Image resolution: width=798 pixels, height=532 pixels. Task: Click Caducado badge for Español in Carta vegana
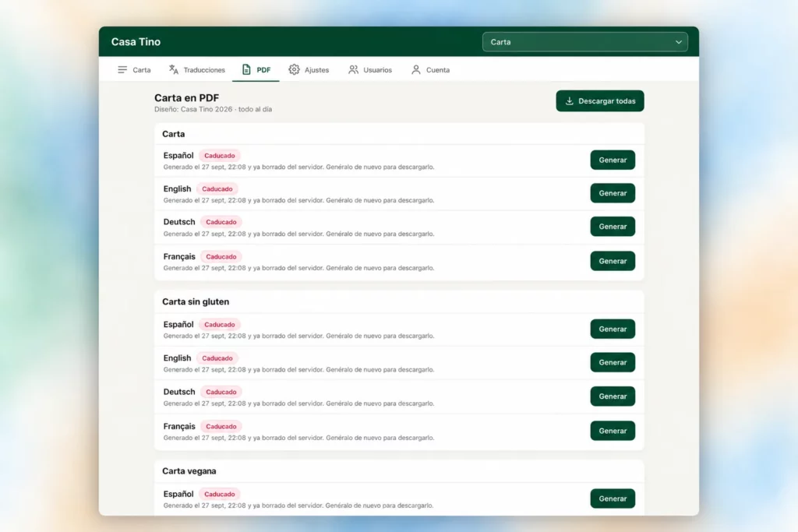click(219, 495)
